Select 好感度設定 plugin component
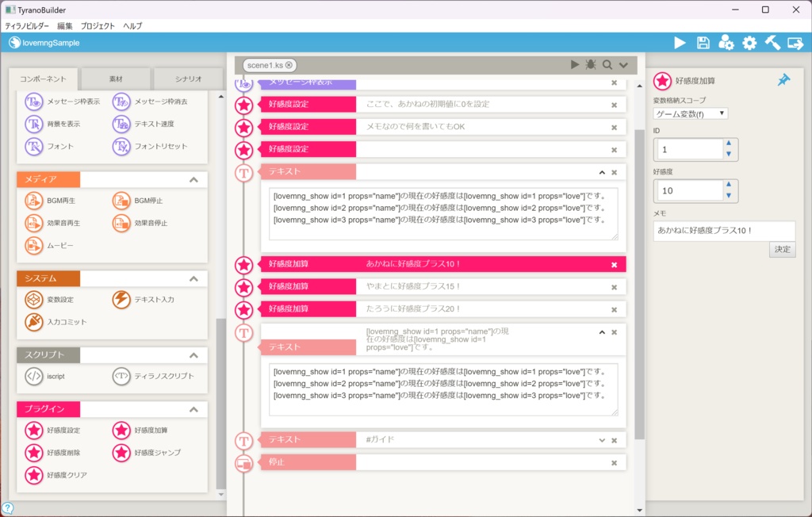Screen dimensions: 812x517 [x=53, y=430]
